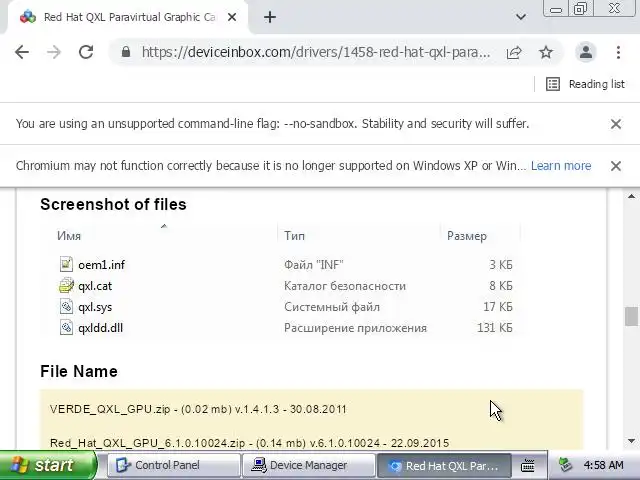Image resolution: width=640 pixels, height=480 pixels.
Task: Click the Размер column header
Action: pos(467,236)
